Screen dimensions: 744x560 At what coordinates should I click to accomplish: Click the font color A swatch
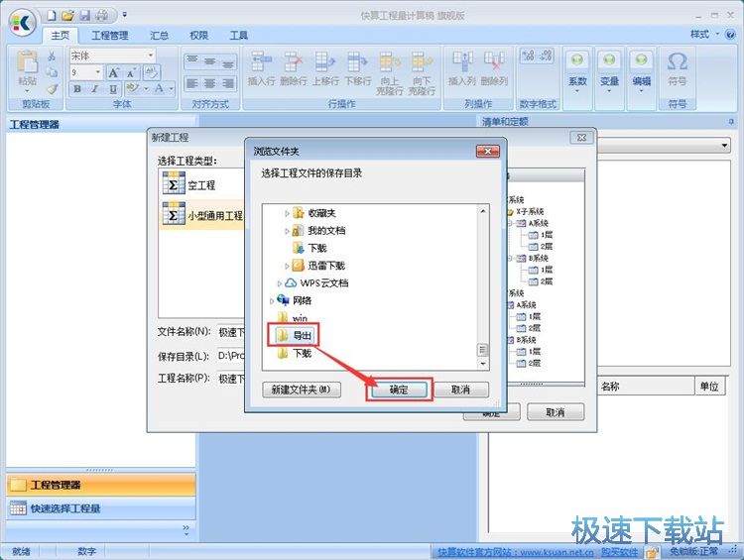tap(159, 88)
